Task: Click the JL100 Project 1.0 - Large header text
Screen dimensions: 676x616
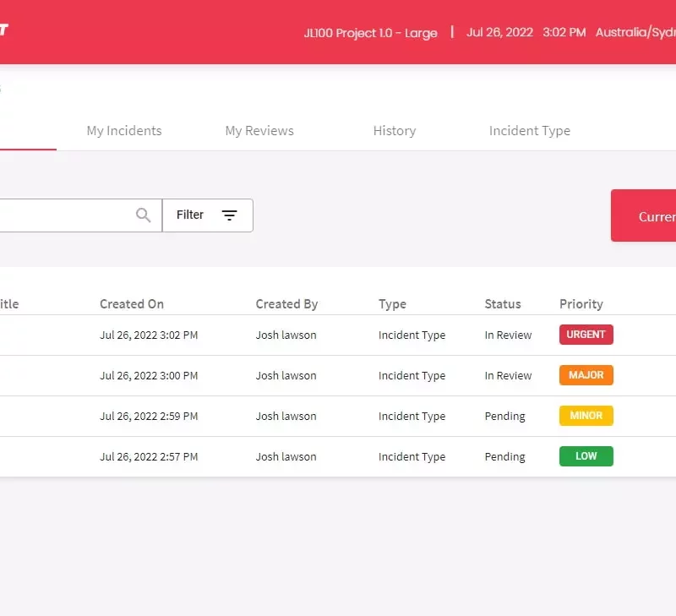Action: tap(371, 33)
